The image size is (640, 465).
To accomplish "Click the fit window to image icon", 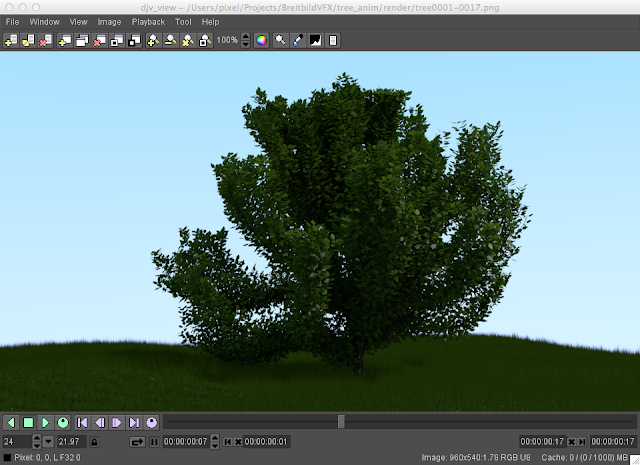I will 117,40.
